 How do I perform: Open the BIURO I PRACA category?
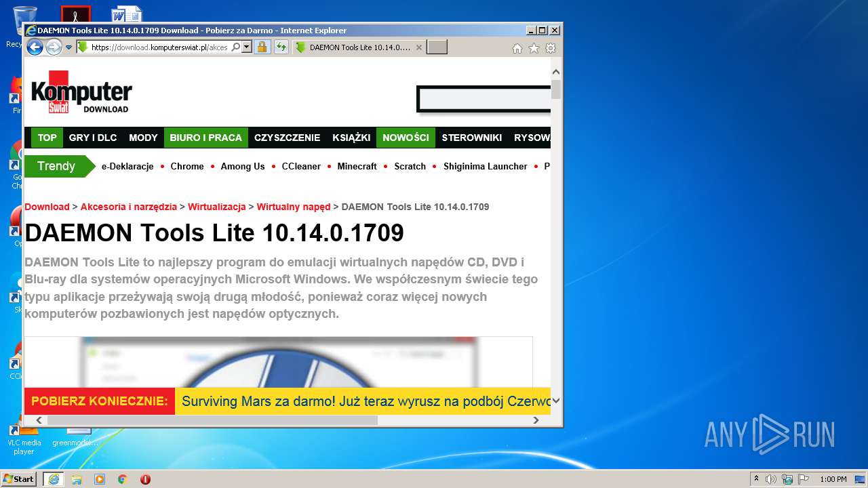(205, 138)
